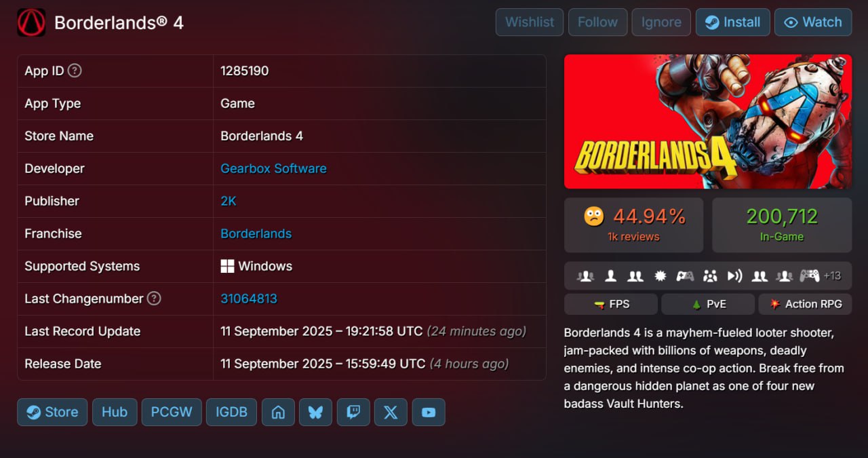This screenshot has width=868, height=458.
Task: Open the IGDB link button
Action: click(231, 412)
